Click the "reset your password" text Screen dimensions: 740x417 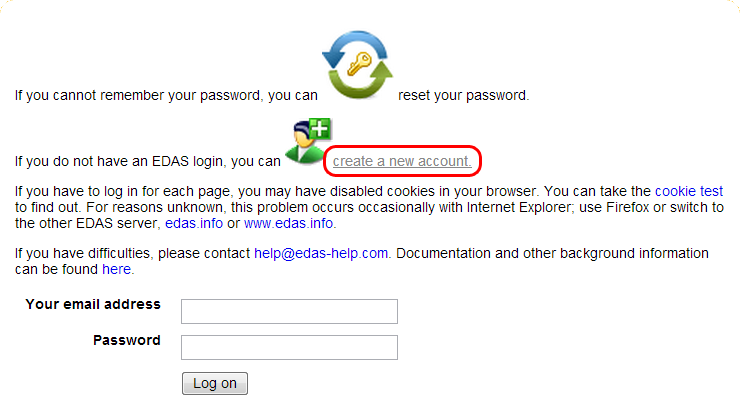(x=463, y=96)
